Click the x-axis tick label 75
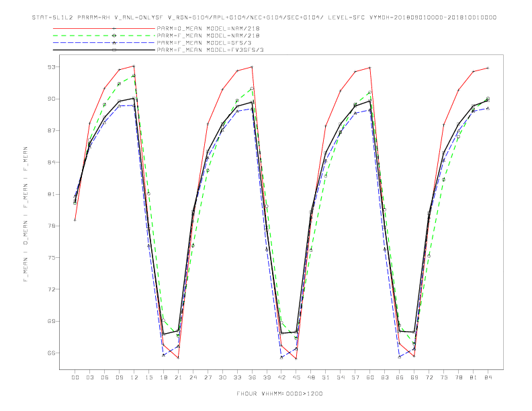Screen dimensions: 532x411 (444, 377)
